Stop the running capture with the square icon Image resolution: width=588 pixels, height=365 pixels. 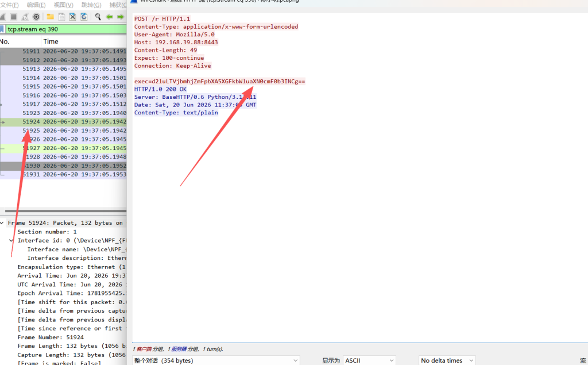[14, 17]
